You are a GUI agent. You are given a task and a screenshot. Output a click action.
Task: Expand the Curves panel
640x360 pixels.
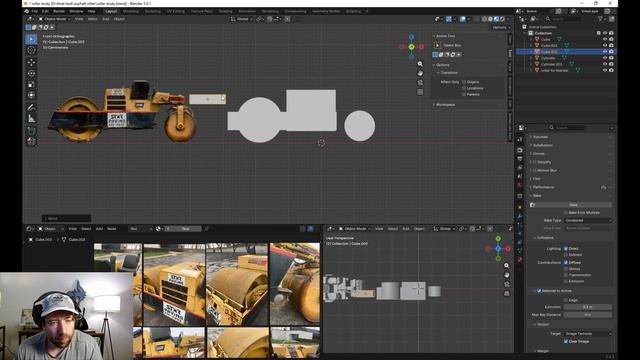click(540, 153)
